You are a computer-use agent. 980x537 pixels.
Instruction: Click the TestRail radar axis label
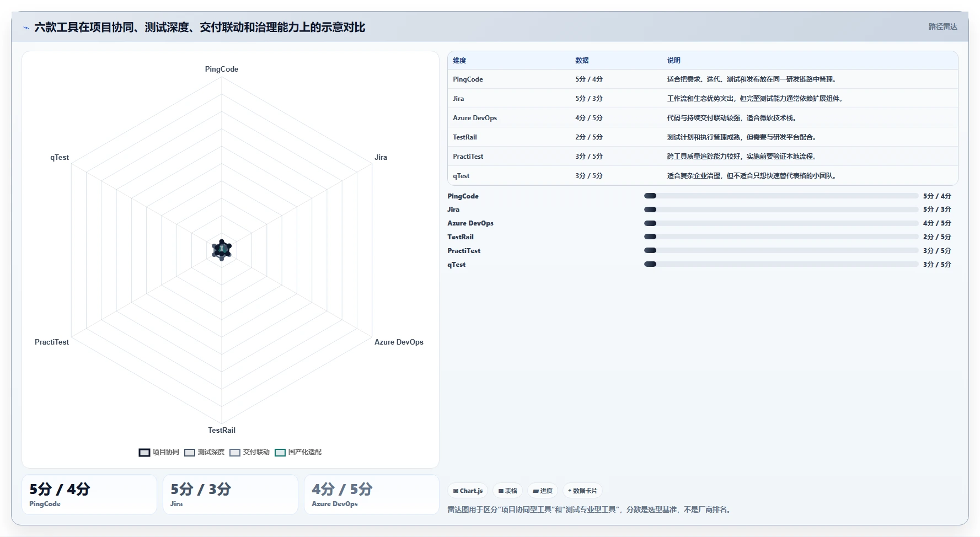[222, 430]
